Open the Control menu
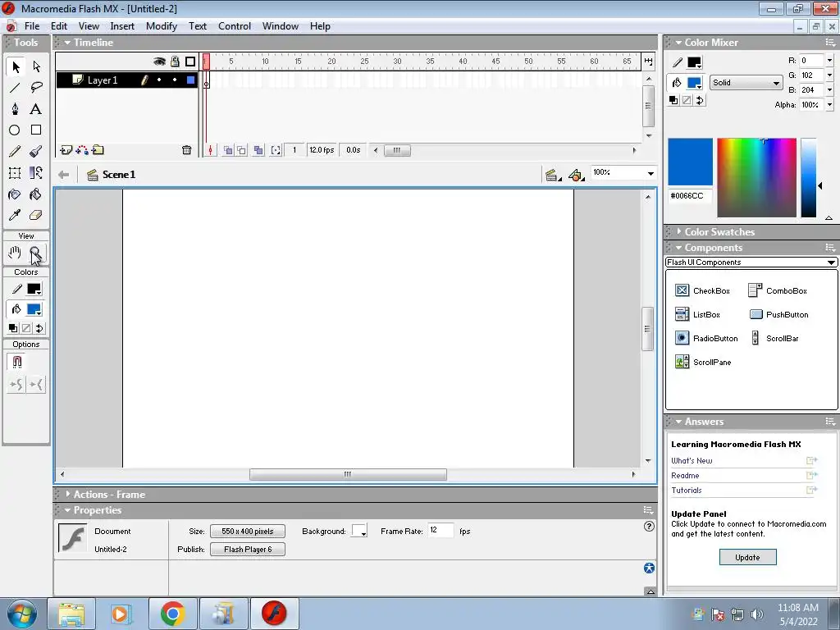840x630 pixels. pos(234,26)
